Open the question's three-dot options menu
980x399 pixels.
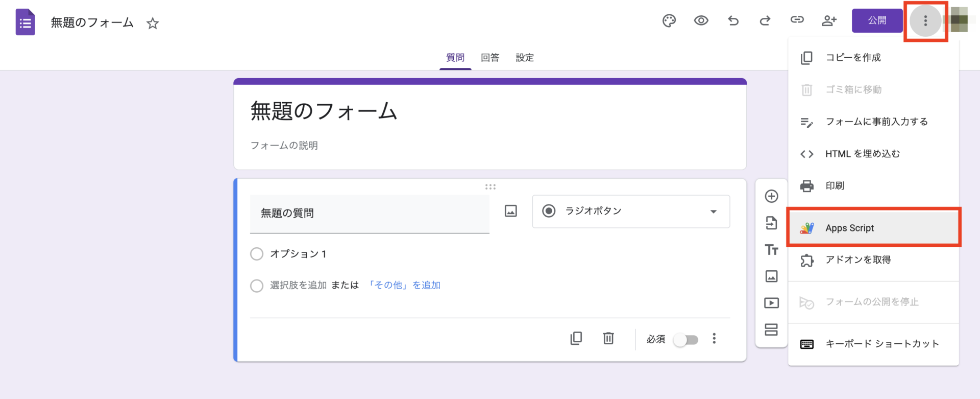714,339
